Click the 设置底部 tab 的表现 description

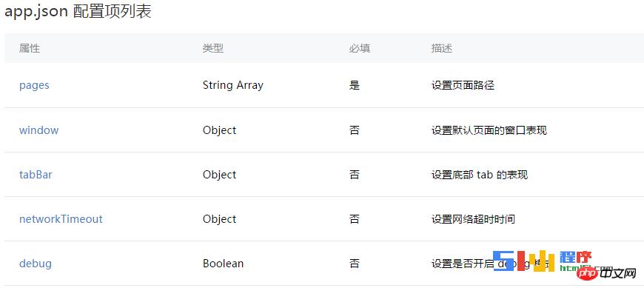click(480, 175)
